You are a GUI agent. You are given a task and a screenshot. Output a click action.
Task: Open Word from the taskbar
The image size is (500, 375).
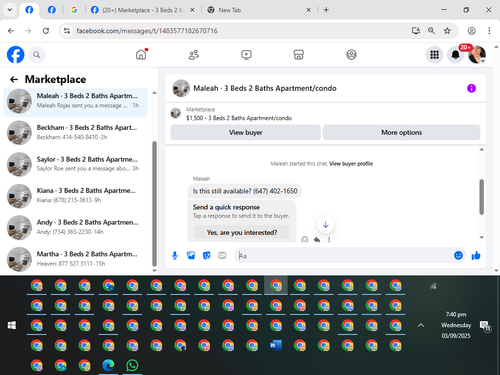click(x=276, y=345)
